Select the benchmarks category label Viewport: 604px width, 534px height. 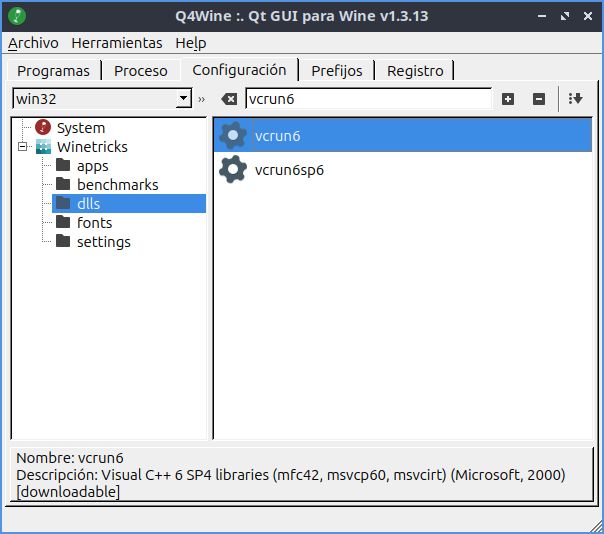117,185
